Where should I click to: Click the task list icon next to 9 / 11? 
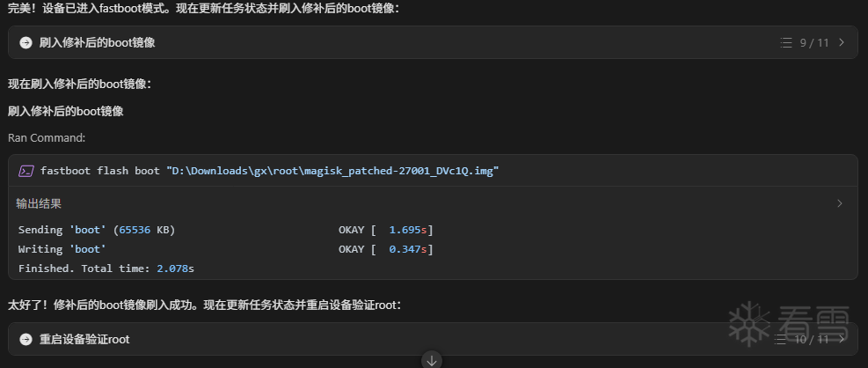tap(786, 42)
